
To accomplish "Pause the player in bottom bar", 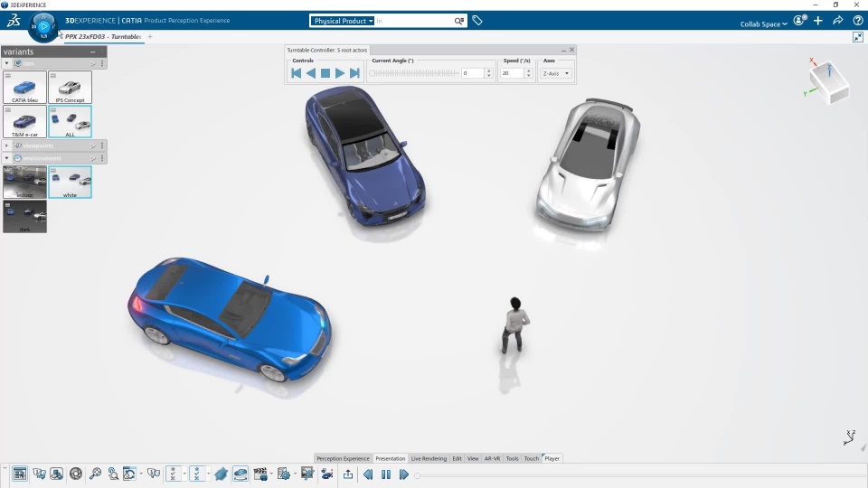I will pos(386,474).
